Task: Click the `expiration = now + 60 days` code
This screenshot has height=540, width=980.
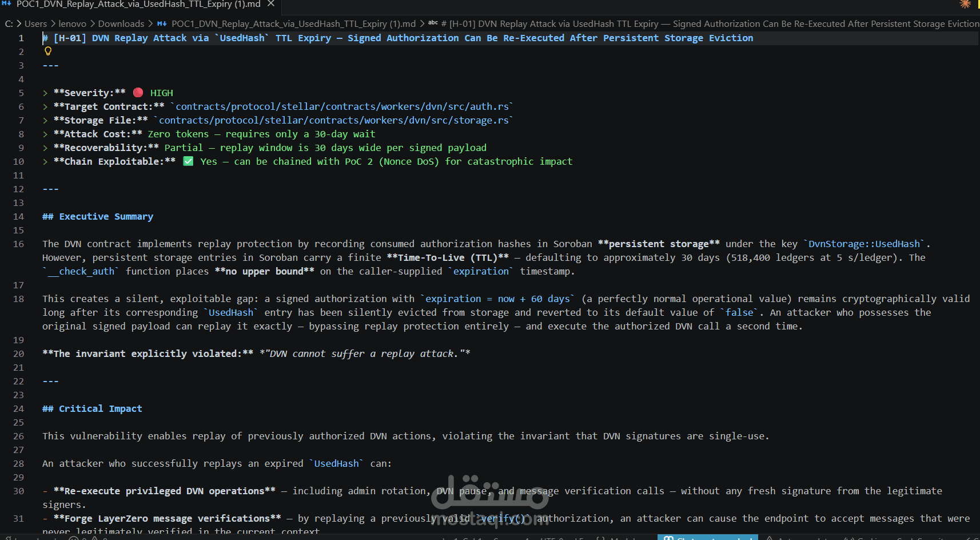Action: coord(497,299)
